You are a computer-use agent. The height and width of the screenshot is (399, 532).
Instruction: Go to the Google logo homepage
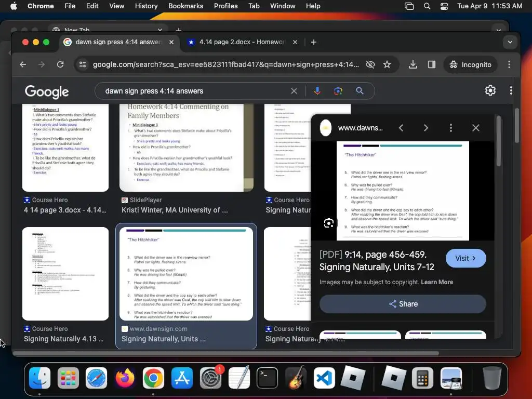tap(47, 91)
